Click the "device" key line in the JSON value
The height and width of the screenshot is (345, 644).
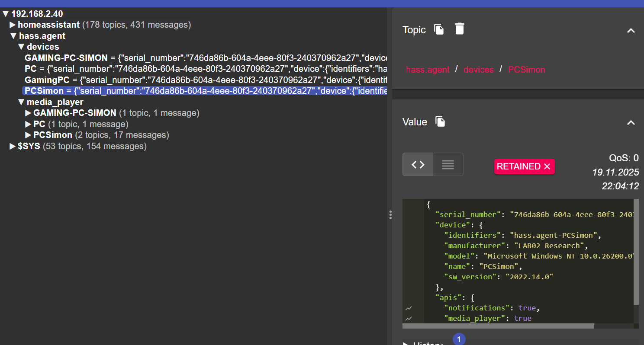459,225
